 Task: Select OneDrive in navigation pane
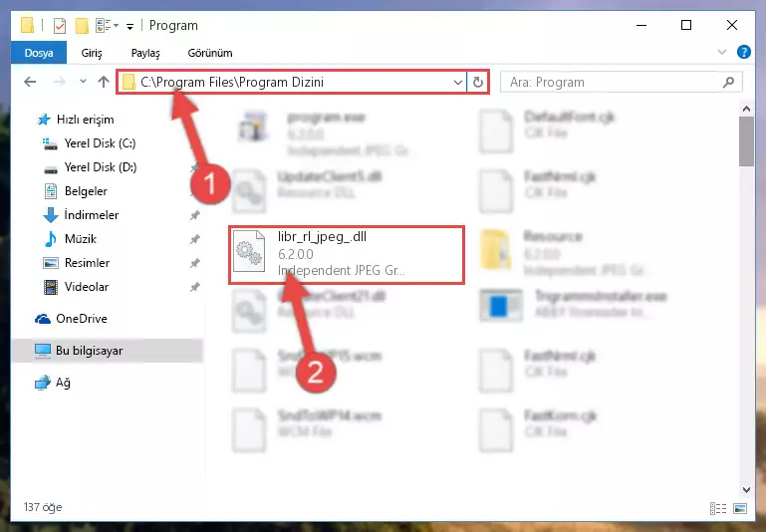tap(81, 319)
